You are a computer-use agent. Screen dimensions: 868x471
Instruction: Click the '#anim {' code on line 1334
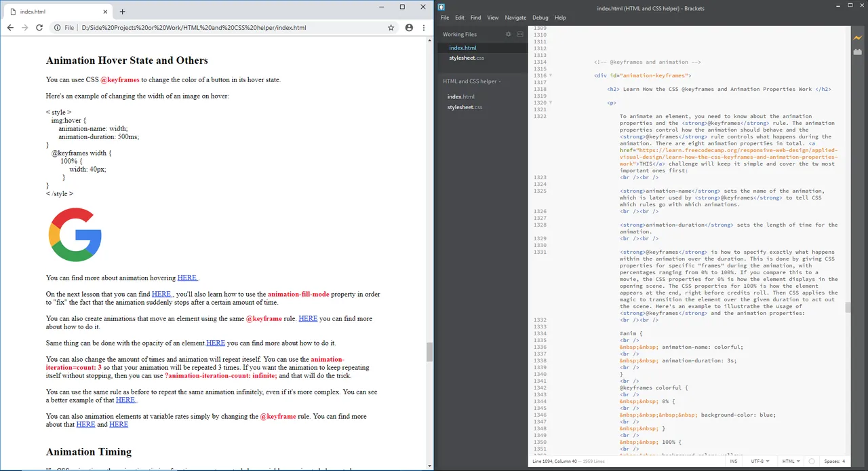point(631,333)
